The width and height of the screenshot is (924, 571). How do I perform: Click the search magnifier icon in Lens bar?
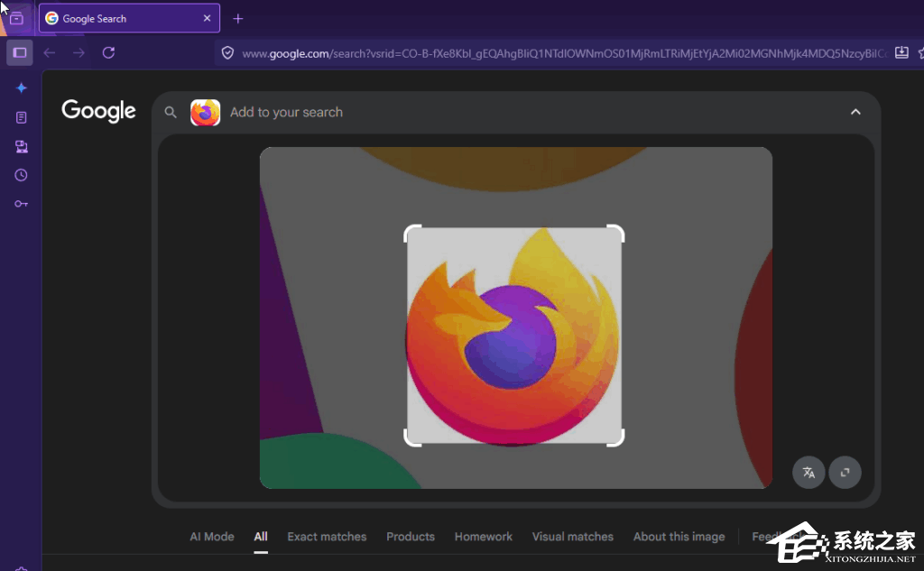point(171,112)
